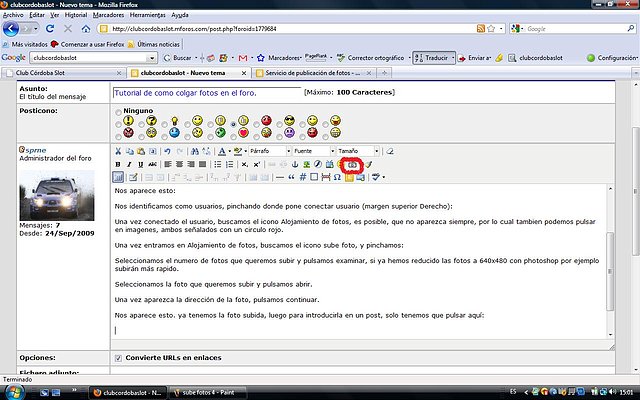Open the Marcadores menu

pyautogui.click(x=109, y=15)
